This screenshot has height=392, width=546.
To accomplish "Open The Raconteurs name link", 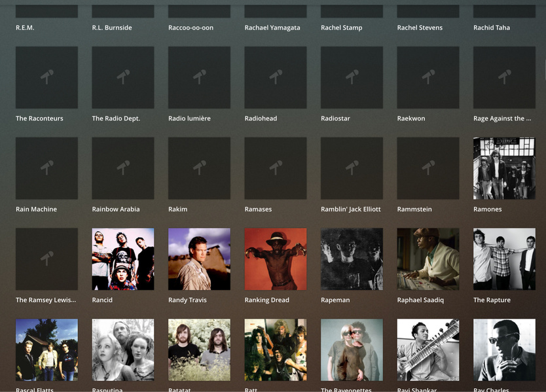I will pyautogui.click(x=39, y=118).
